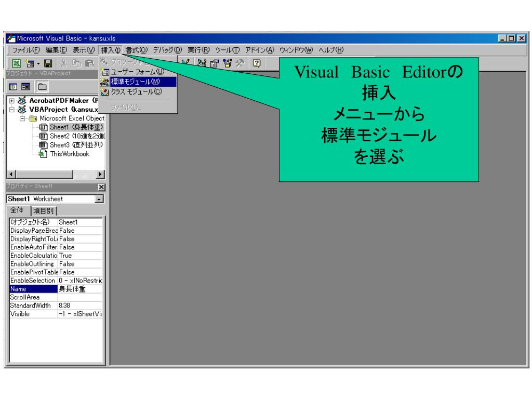Select Sheet3 (直列並列) in project tree
This screenshot has height=399, width=532.
(76, 145)
